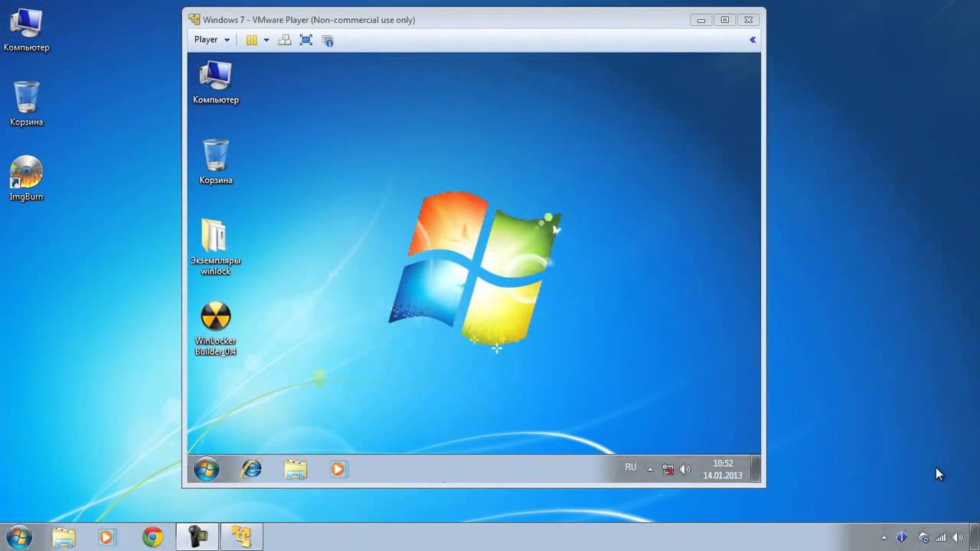Screen dimensions: 980x551
Task: Click the Send Ctrl+Alt+Del toolbar icon
Action: click(285, 40)
